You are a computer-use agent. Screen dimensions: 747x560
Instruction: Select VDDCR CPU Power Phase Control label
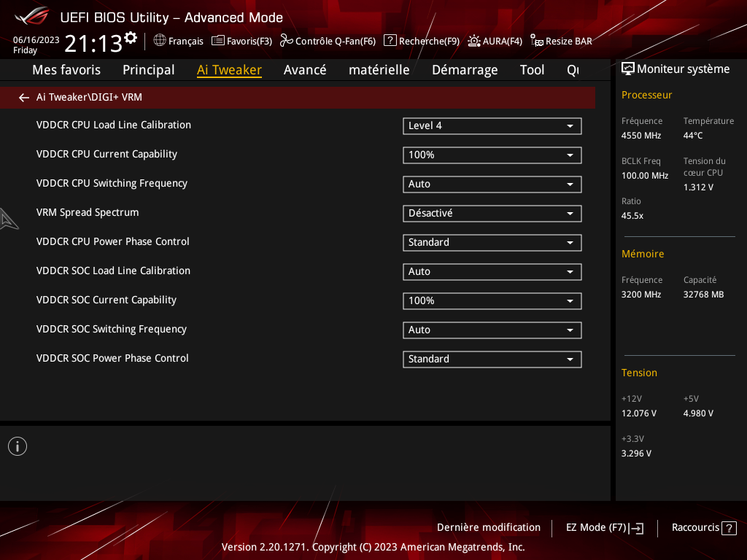(113, 241)
